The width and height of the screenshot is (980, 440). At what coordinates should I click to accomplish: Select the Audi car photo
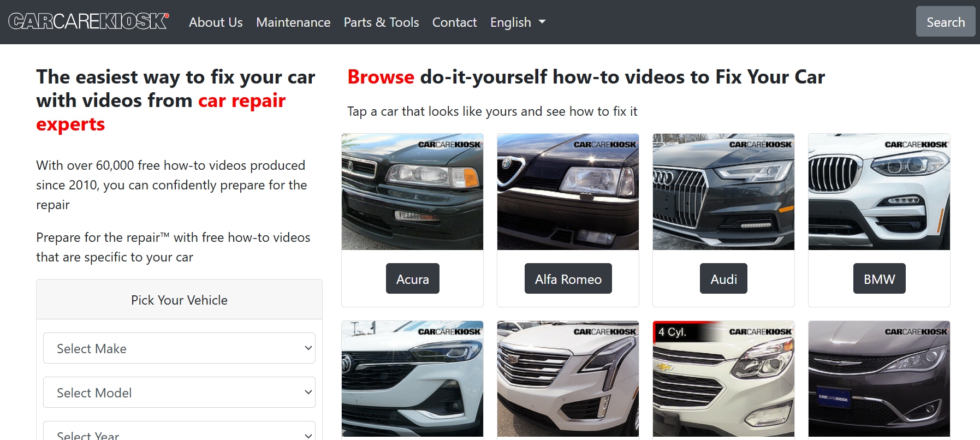pos(723,192)
